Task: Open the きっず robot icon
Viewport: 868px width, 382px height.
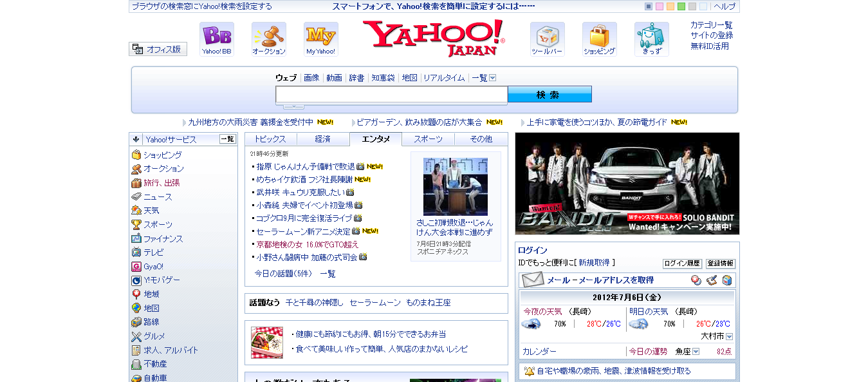Action: 652,39
